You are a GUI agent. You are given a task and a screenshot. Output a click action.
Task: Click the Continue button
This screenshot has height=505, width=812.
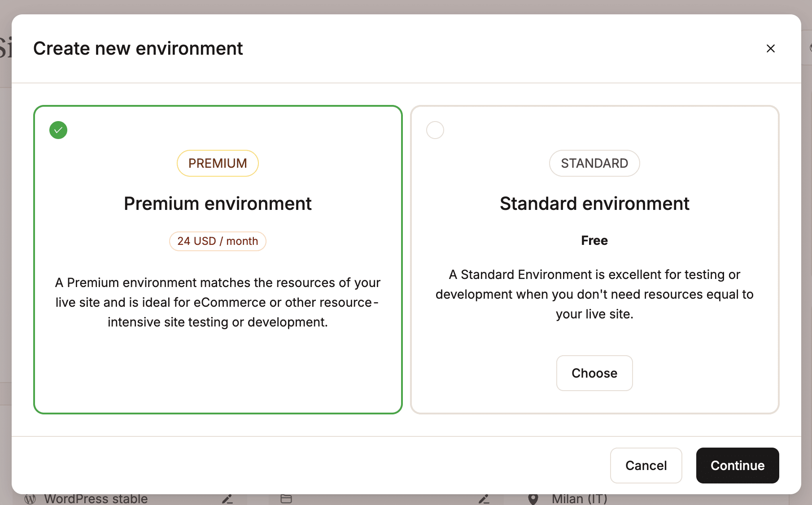[x=737, y=466]
